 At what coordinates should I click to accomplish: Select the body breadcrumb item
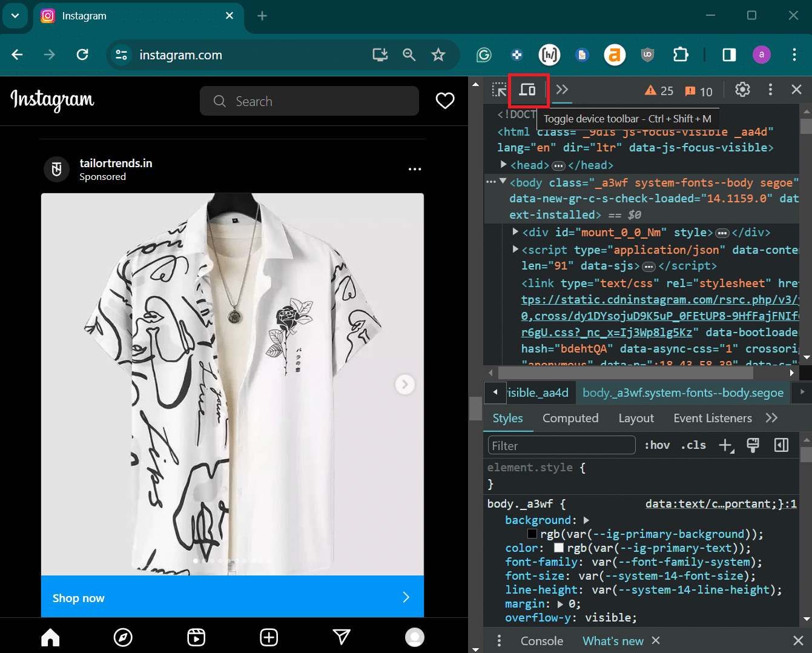click(683, 393)
